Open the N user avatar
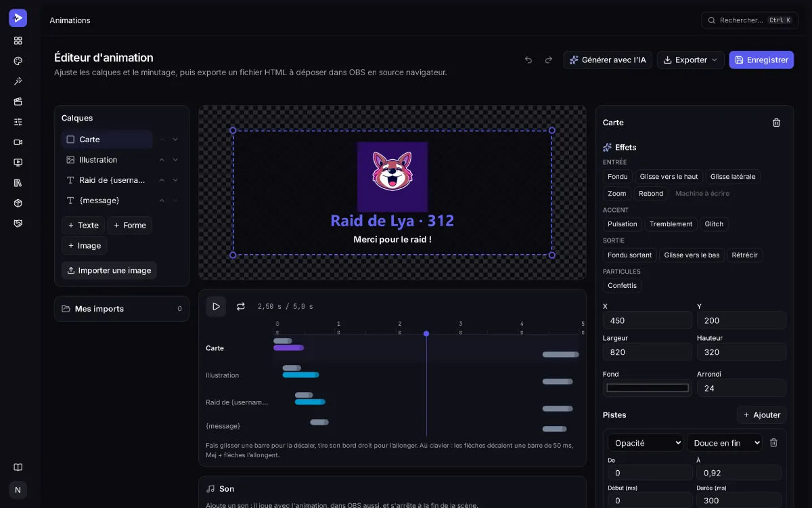This screenshot has height=508, width=812. [x=18, y=490]
